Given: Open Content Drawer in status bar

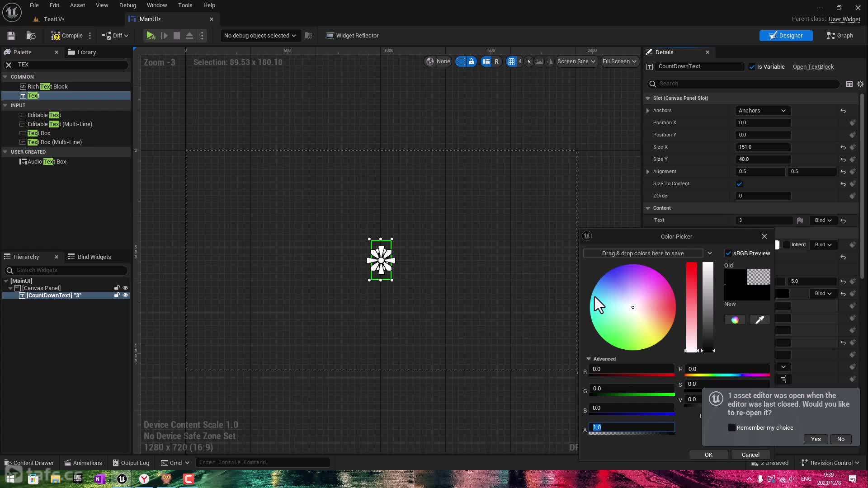Looking at the screenshot, I should click(29, 463).
